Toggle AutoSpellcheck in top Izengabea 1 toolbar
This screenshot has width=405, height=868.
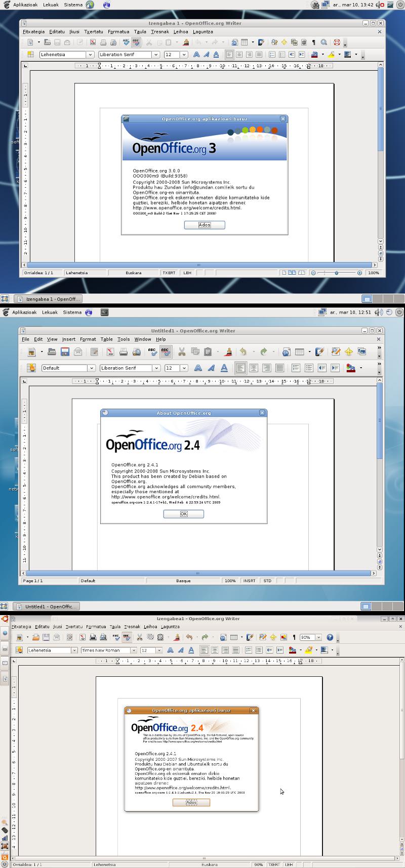(136, 42)
